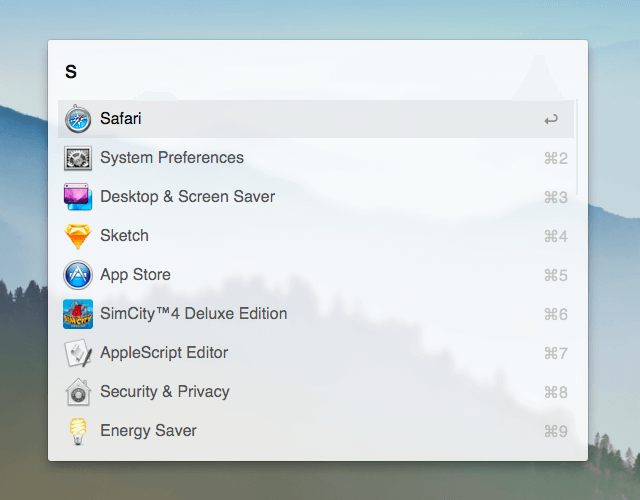Click the SimCity 4 game icon

tap(78, 314)
